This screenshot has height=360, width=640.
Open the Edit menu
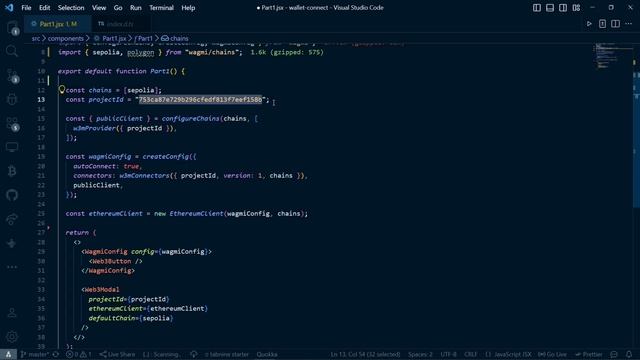(x=44, y=8)
